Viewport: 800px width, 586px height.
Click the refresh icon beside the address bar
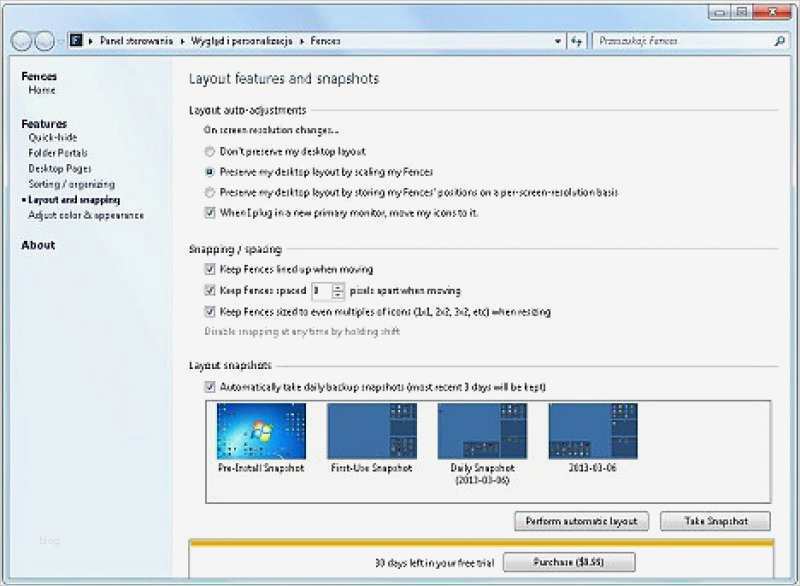click(577, 41)
